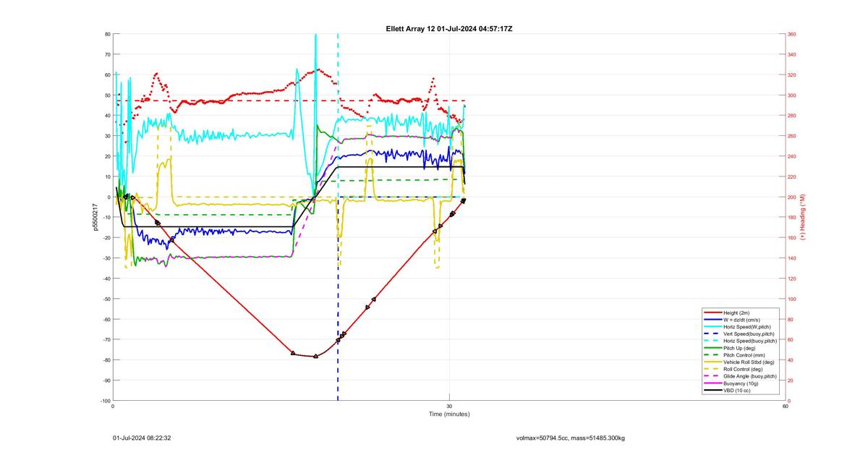Click right heading axis tick "220"
Image resolution: width=868 pixels, height=450 pixels.
(791, 177)
